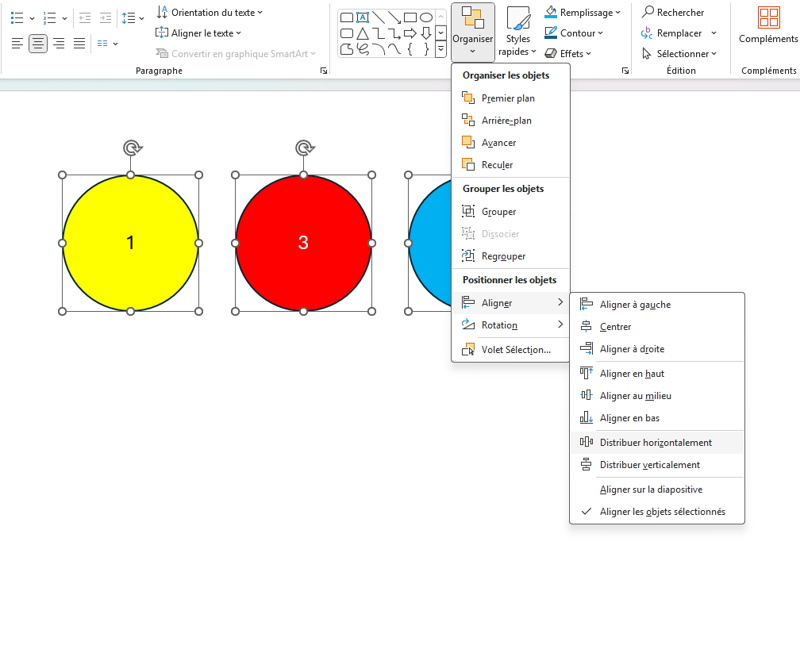Choose Premier plan

[x=510, y=98]
